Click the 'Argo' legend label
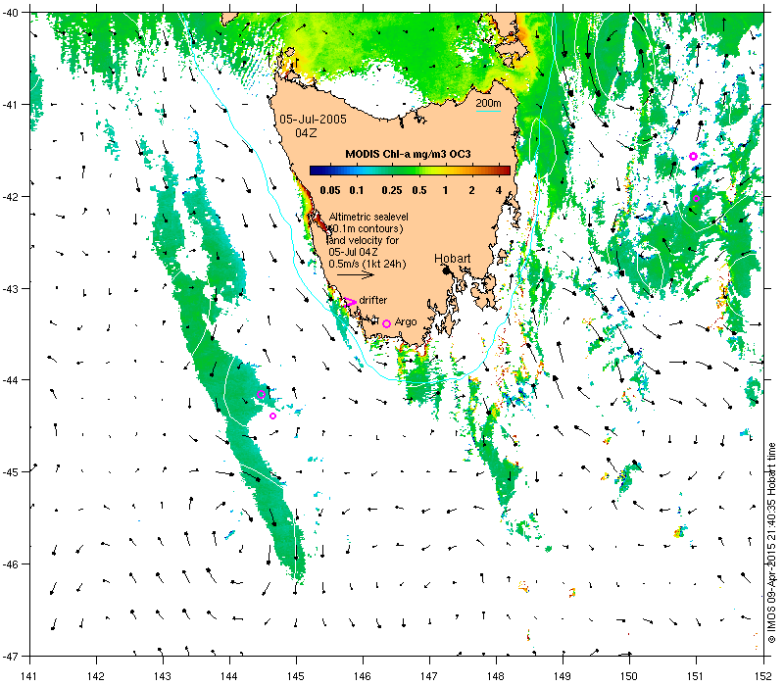 [x=406, y=322]
